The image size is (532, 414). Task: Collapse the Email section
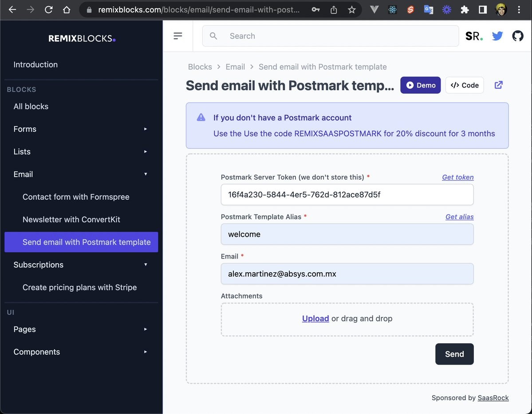tap(81, 174)
